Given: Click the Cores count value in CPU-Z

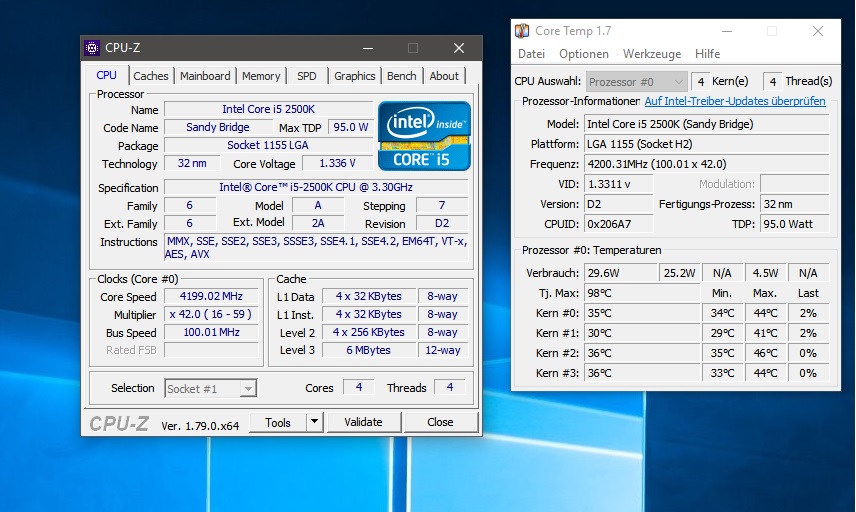Looking at the screenshot, I should [359, 387].
